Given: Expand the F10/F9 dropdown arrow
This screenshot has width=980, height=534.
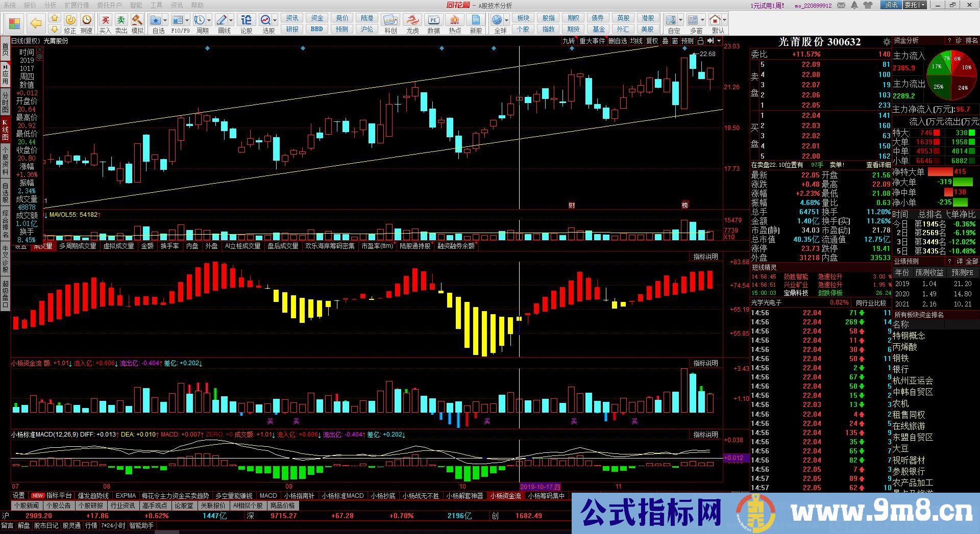Looking at the screenshot, I should 187,20.
